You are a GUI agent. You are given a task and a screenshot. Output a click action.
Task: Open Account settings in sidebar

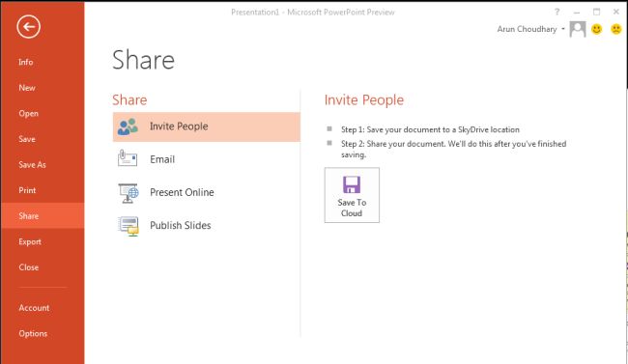coord(43,308)
